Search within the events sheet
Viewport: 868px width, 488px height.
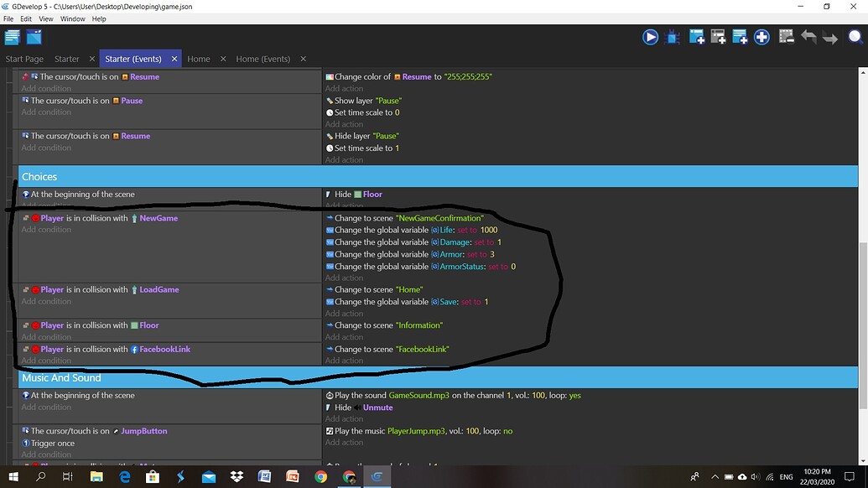click(x=855, y=37)
